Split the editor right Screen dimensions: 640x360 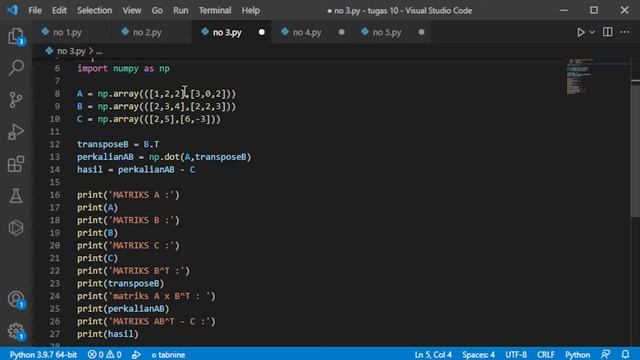607,32
